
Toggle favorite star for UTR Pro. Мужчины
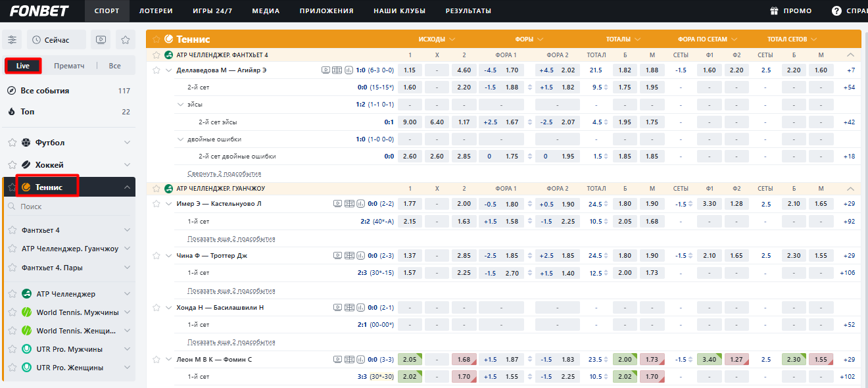12,349
